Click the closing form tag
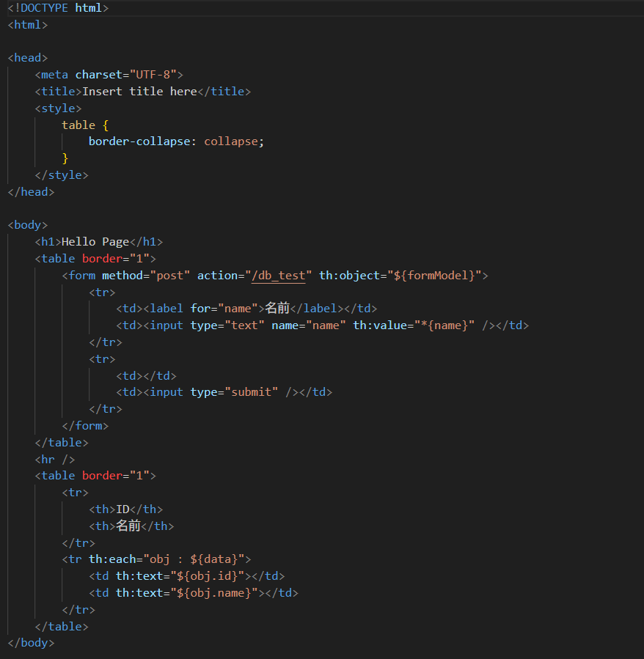This screenshot has height=659, width=644. [x=85, y=426]
